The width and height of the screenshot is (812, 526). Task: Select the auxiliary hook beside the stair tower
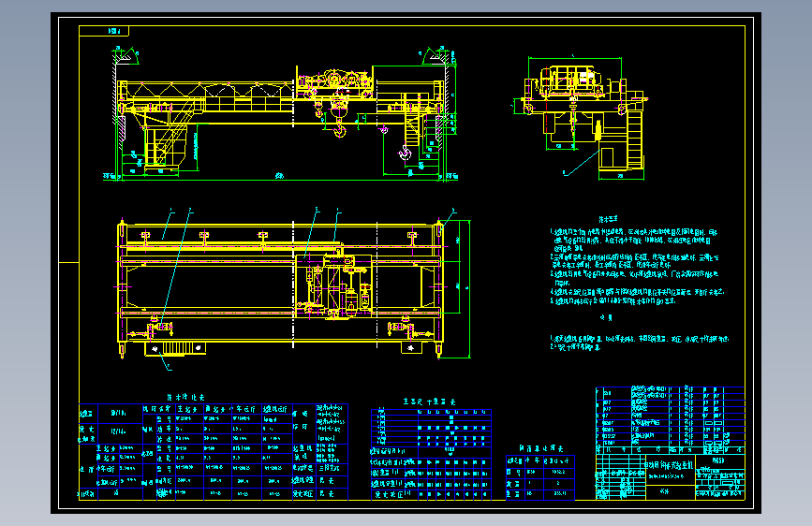coord(405,153)
